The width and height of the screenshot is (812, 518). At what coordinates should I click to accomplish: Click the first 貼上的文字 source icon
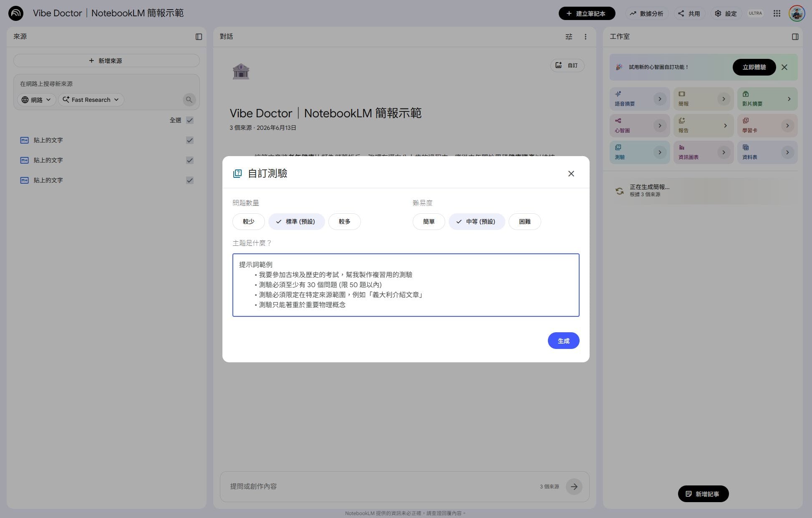point(25,140)
